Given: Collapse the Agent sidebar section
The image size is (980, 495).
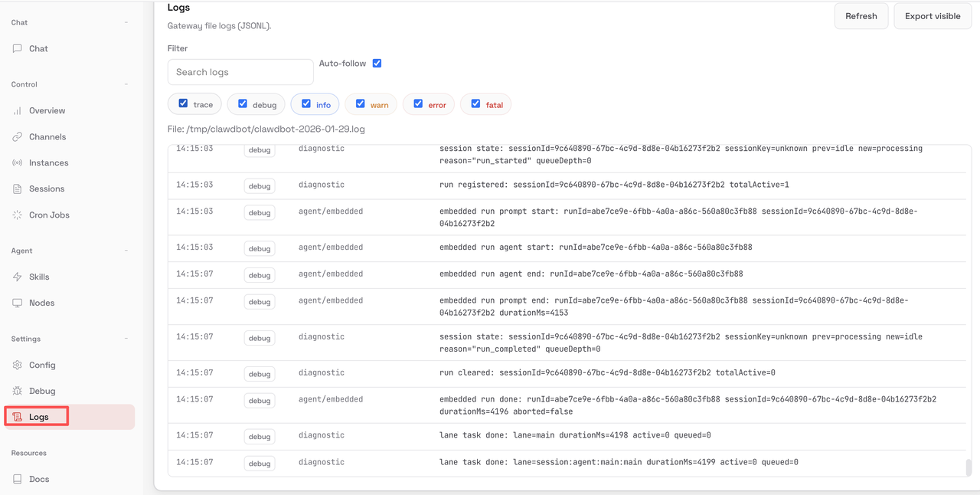Looking at the screenshot, I should [125, 251].
